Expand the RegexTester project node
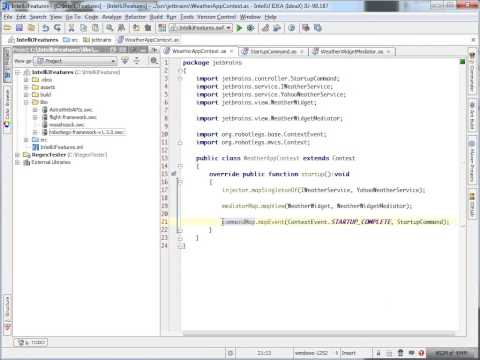Image resolution: width=480 pixels, height=360 pixels. [18, 155]
